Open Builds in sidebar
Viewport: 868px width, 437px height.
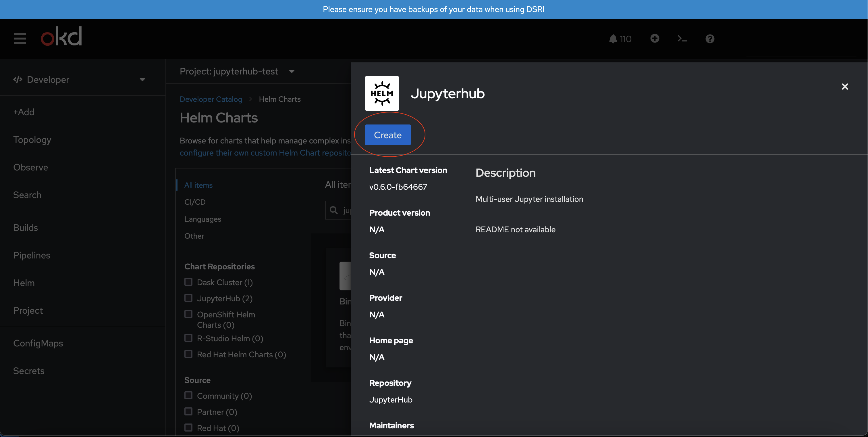pos(26,228)
